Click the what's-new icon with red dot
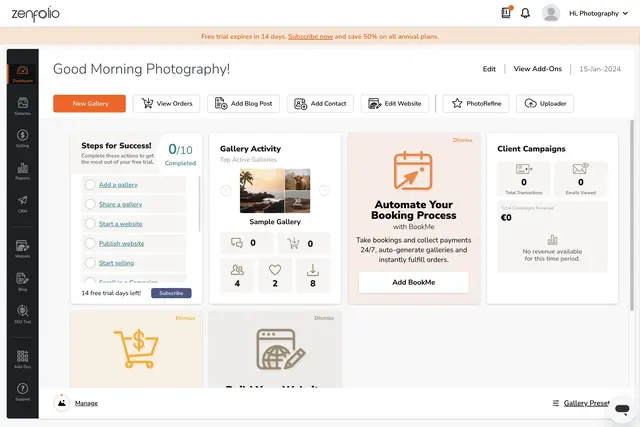640x427 pixels. 506,13
